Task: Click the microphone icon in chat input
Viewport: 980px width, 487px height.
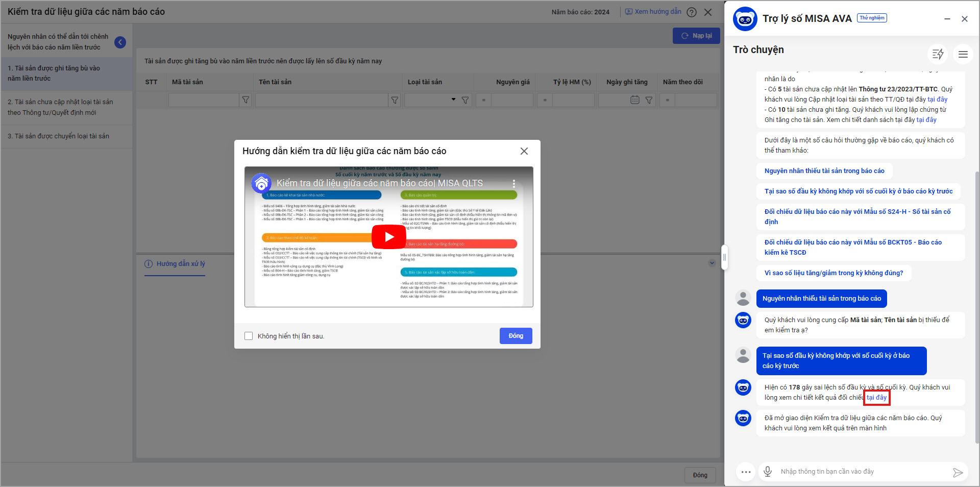Action: [767, 472]
